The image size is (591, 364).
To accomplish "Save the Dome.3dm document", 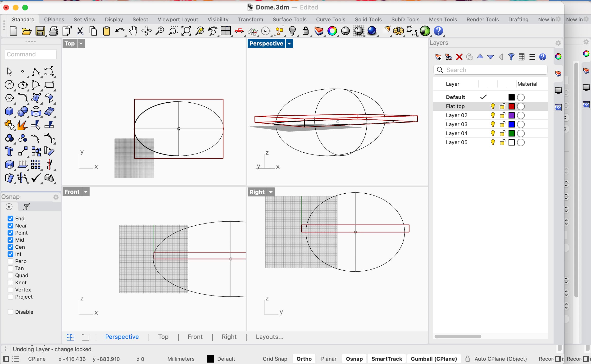I will tap(40, 31).
